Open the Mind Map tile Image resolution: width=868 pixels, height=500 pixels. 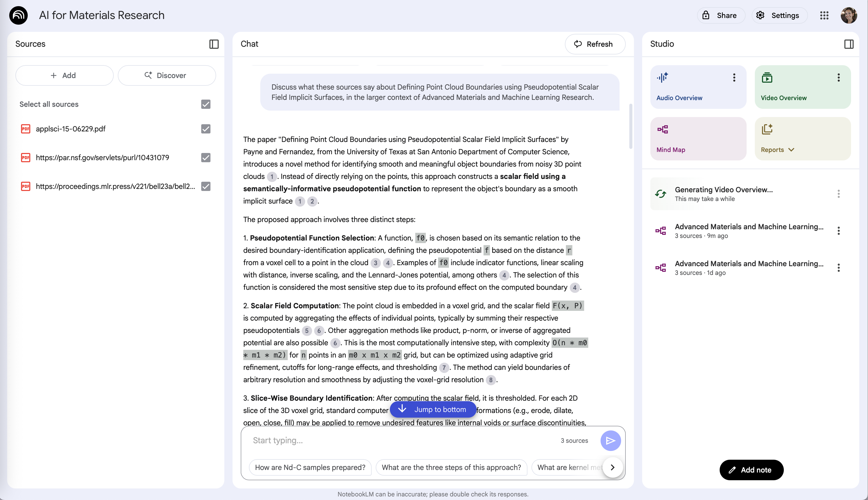pos(698,139)
